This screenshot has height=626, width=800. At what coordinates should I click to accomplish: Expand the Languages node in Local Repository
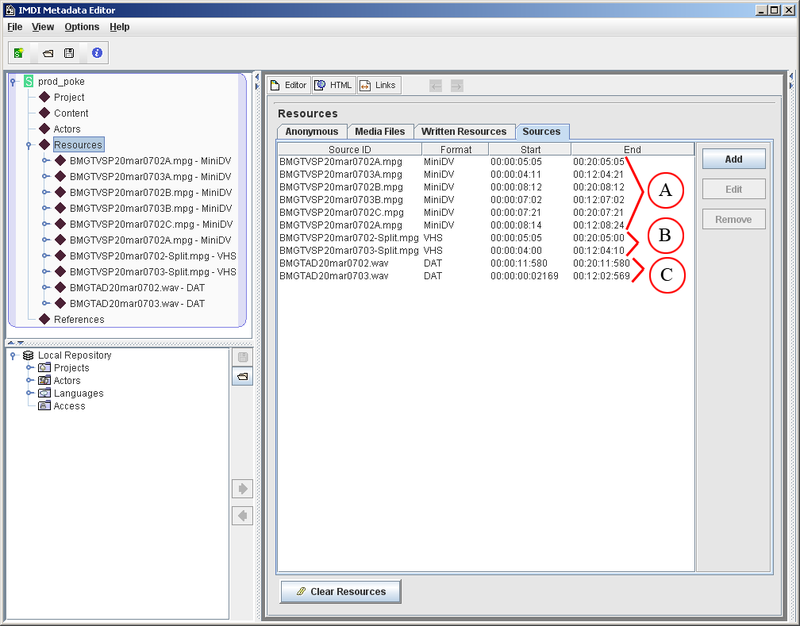point(29,393)
